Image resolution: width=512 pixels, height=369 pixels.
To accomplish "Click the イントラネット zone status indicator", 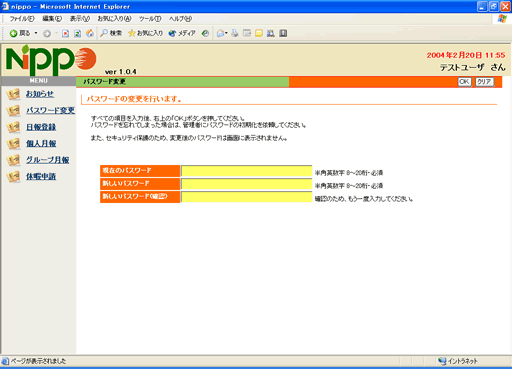I will pyautogui.click(x=458, y=361).
